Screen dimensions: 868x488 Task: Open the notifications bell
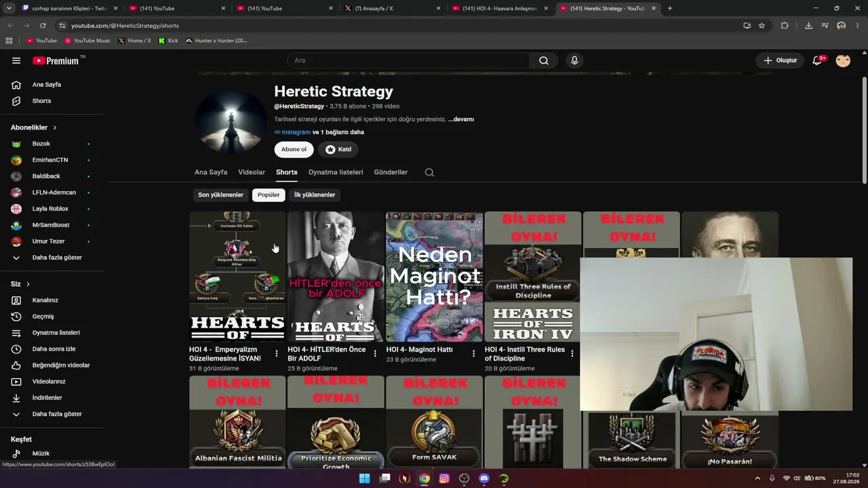tap(818, 60)
